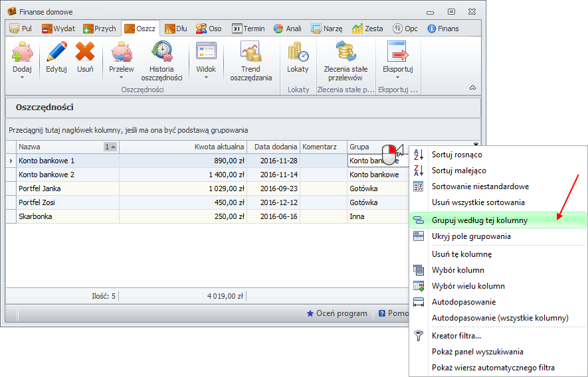
Task: Open Historia oszczędności from the ribbon
Action: (x=161, y=52)
